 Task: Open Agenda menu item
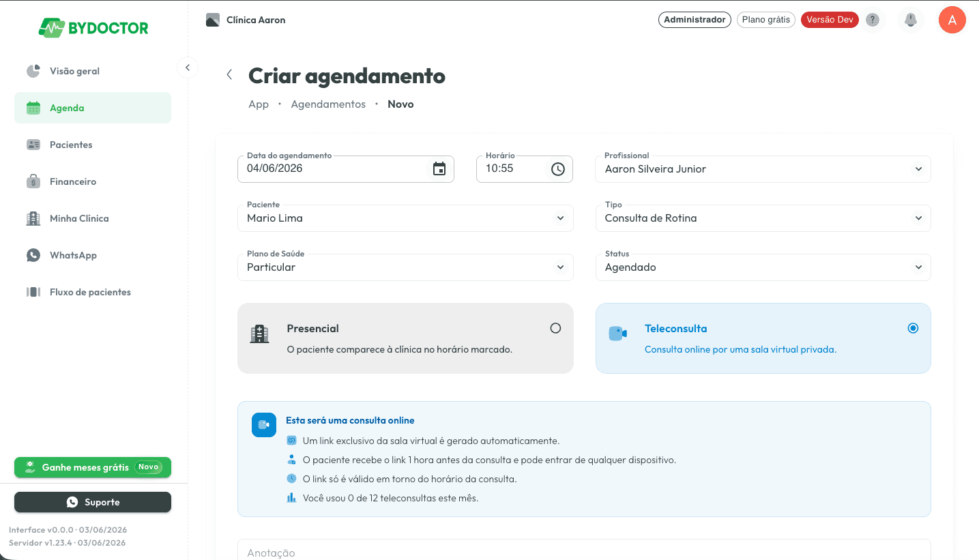[x=93, y=108]
